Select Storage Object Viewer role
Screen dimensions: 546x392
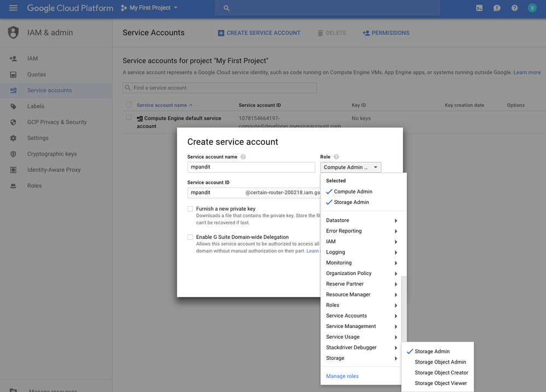440,383
